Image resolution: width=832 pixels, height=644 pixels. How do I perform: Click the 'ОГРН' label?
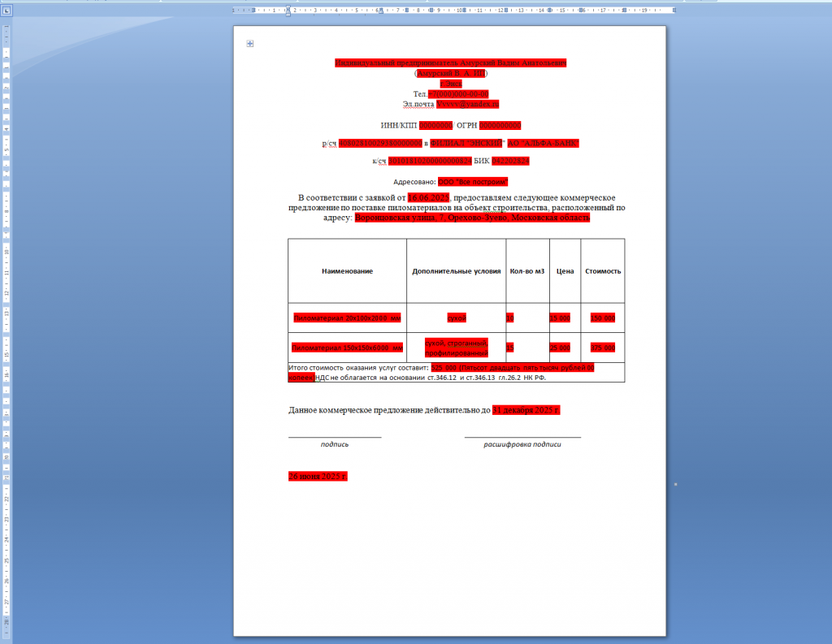tap(466, 125)
